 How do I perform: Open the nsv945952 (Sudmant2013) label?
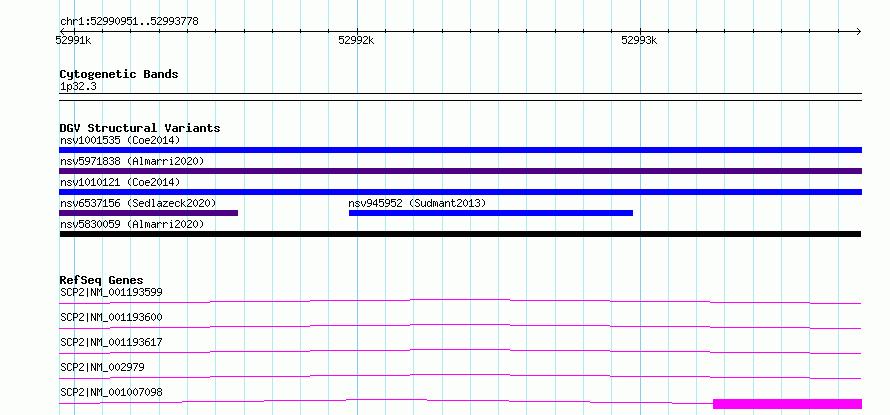pos(417,203)
